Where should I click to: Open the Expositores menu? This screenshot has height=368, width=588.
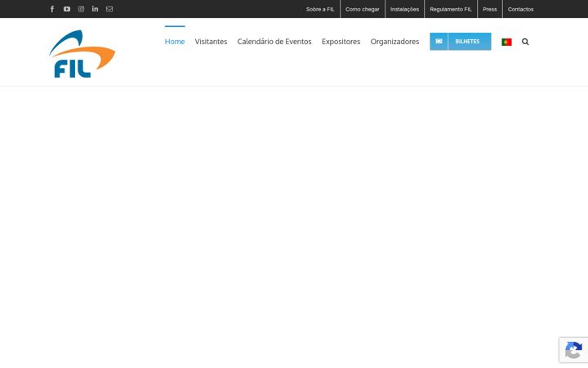[341, 42]
